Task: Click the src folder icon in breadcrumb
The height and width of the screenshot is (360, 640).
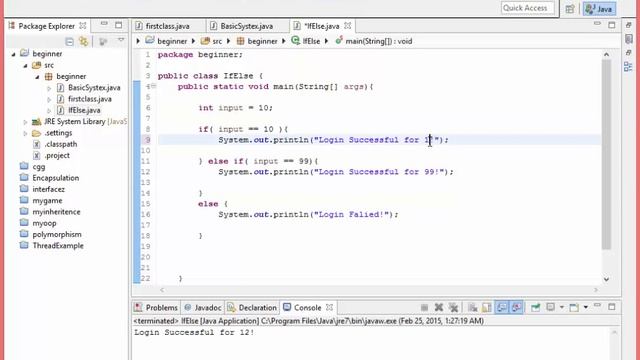Action: point(205,41)
